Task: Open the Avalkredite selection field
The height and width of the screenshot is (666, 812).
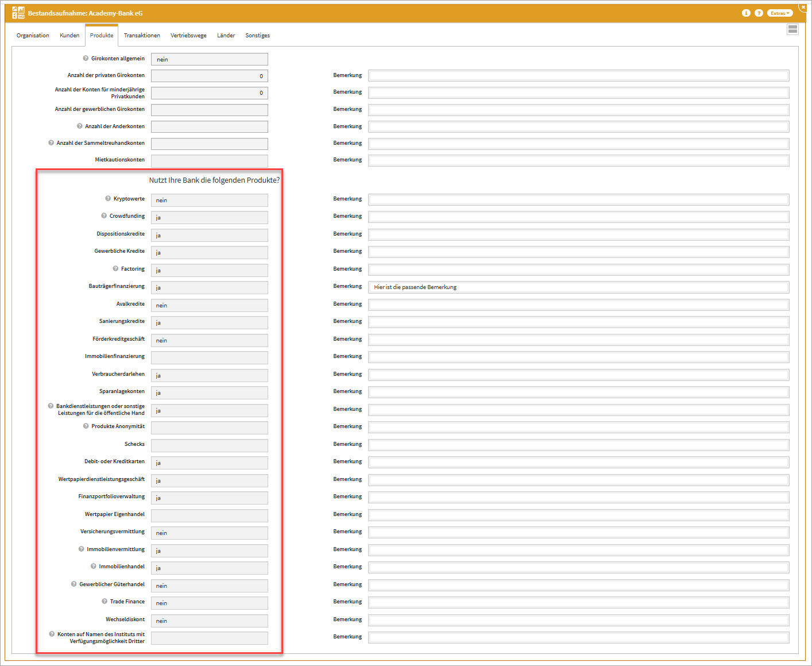Action: 209,306
